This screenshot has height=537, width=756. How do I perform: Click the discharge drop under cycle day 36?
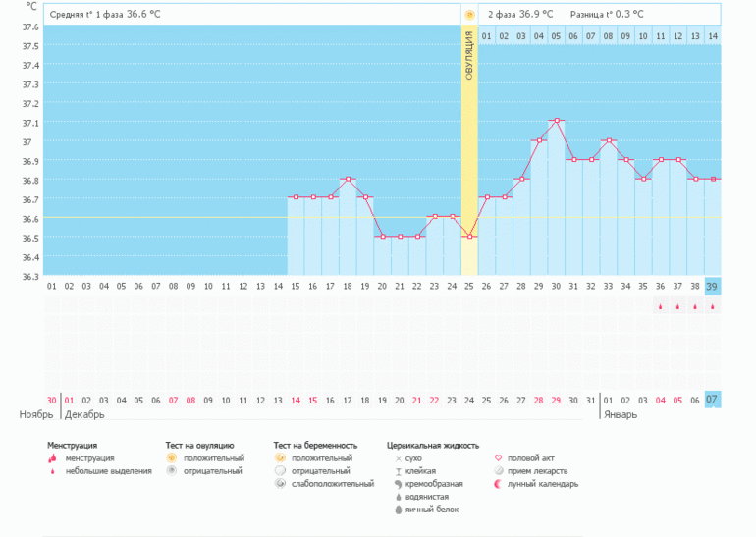[660, 306]
